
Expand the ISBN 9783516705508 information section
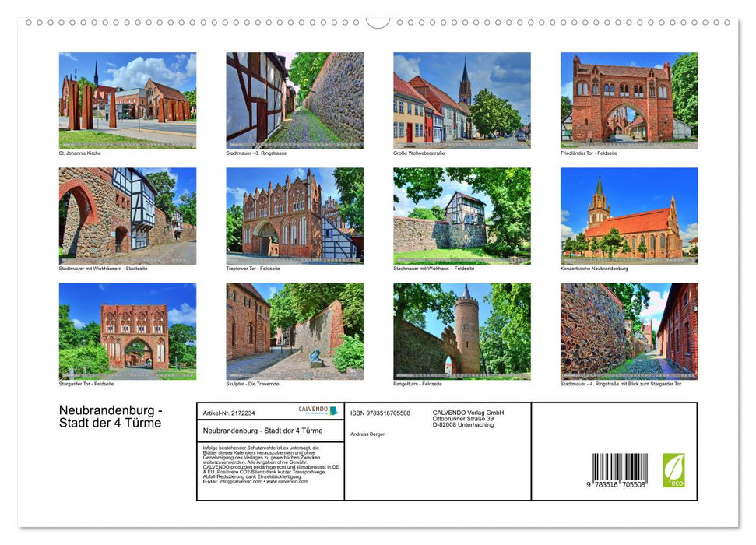[x=379, y=413]
